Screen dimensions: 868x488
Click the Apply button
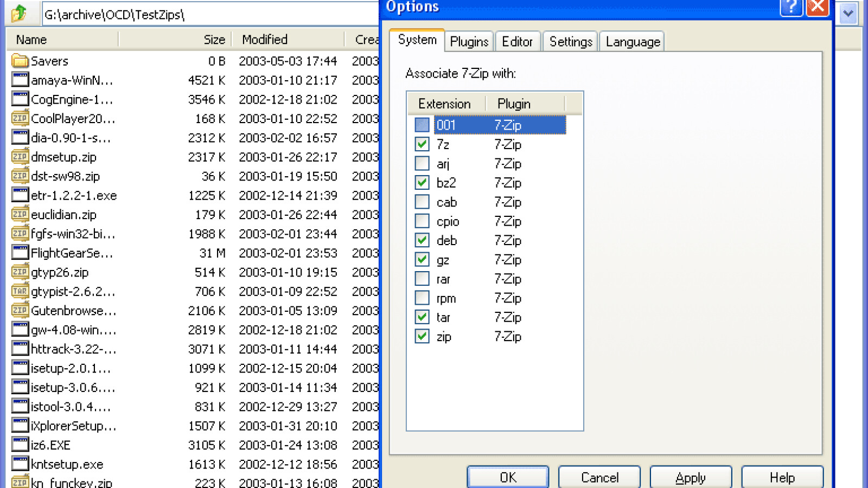point(690,478)
